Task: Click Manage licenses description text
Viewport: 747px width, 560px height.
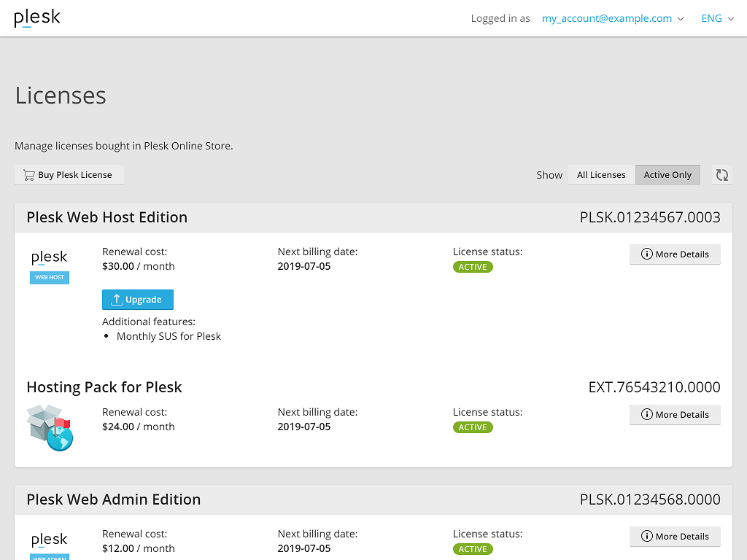Action: [124, 146]
